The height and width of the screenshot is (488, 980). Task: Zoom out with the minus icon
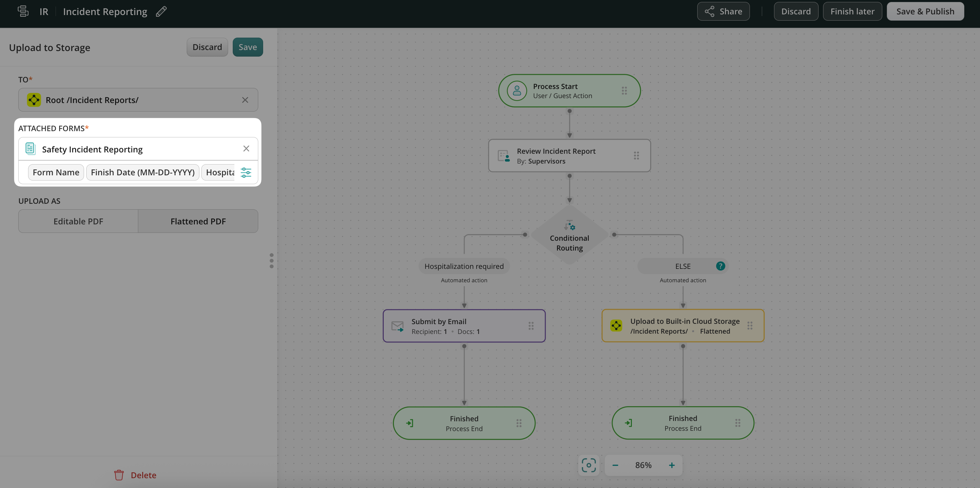615,465
